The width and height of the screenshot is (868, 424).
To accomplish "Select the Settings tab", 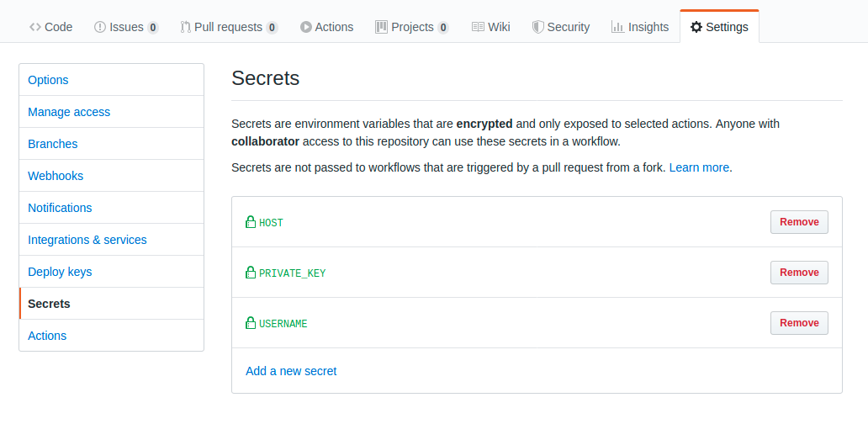I will point(719,27).
